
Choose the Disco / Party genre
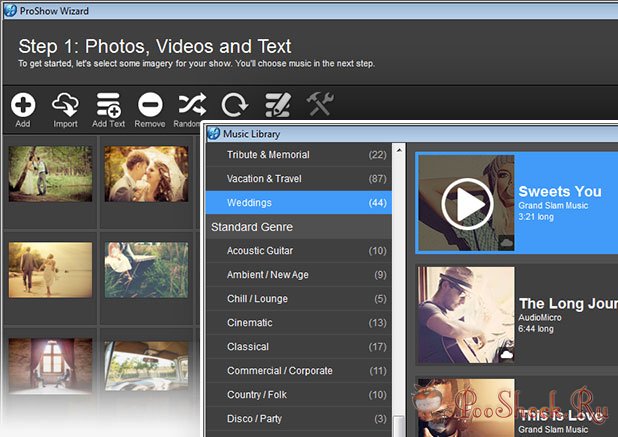(x=299, y=419)
